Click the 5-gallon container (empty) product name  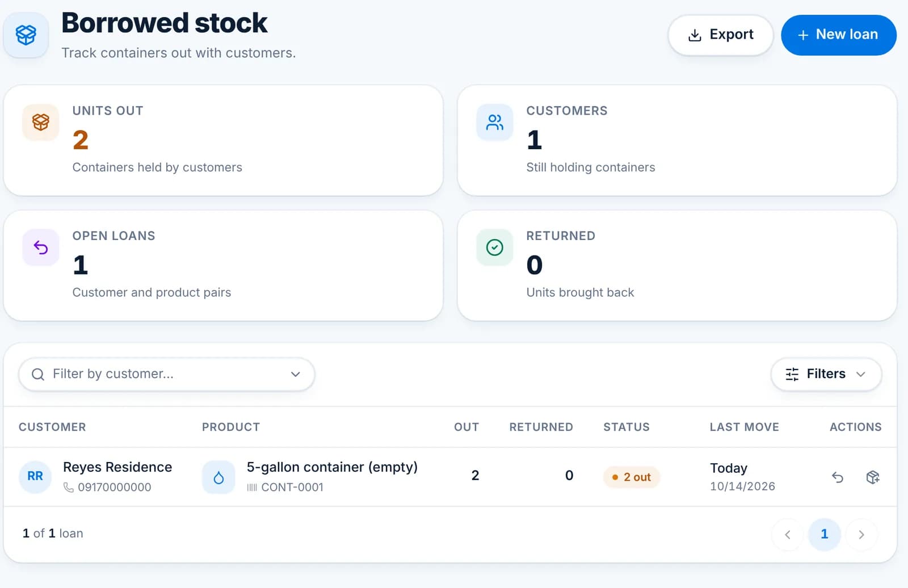[332, 467]
